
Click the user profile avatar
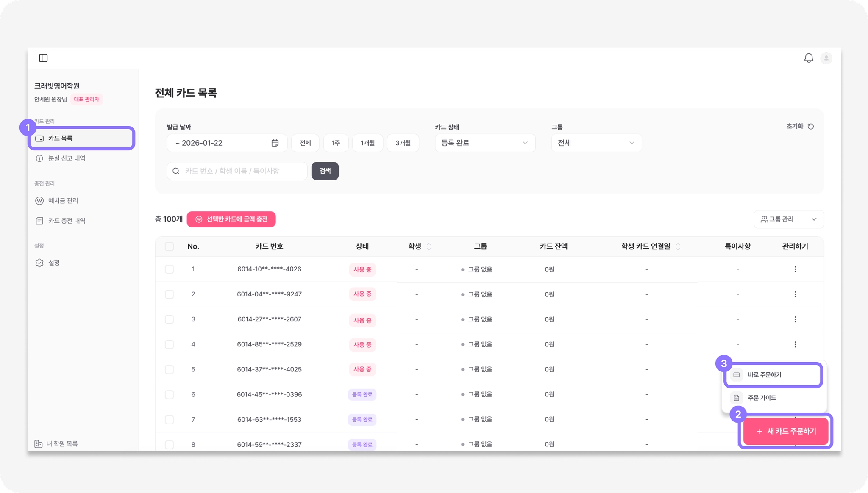pos(826,58)
